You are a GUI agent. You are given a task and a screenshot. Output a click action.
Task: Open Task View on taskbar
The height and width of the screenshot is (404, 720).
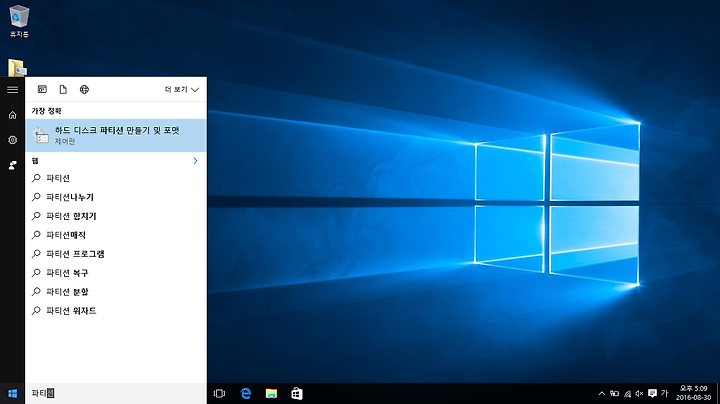(x=219, y=393)
